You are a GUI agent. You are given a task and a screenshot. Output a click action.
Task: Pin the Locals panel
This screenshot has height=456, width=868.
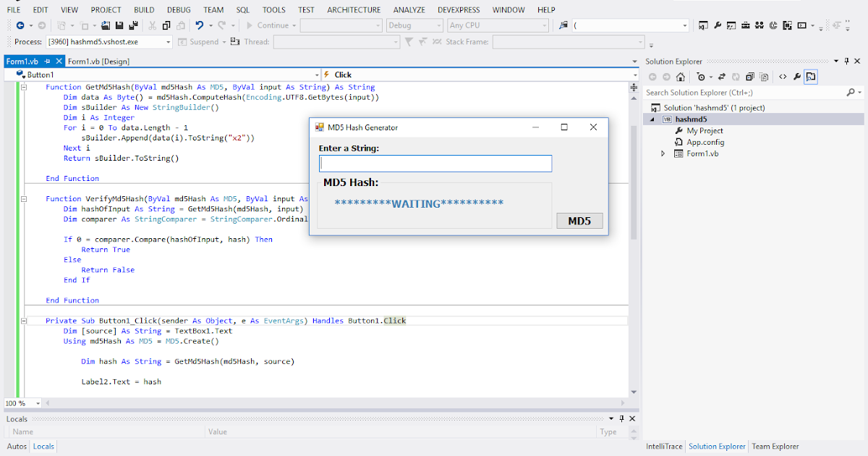621,418
